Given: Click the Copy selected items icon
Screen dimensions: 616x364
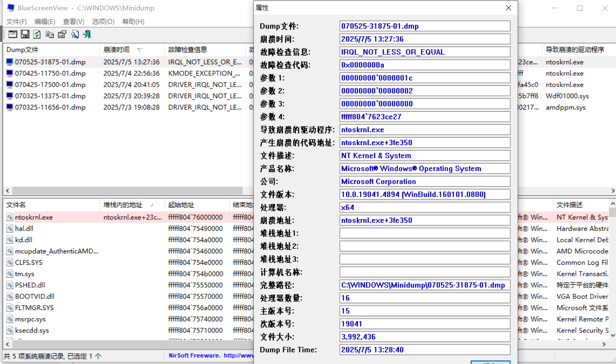Looking at the screenshot, I should pos(50,35).
